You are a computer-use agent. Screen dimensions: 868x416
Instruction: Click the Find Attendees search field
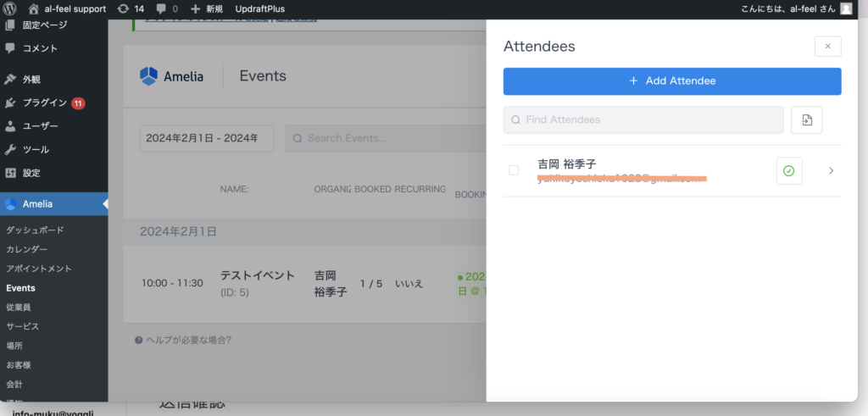tap(644, 120)
